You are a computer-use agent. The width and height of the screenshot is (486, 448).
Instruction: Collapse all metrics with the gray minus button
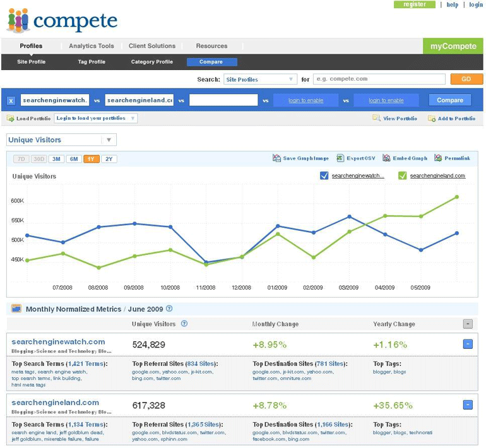coord(468,324)
